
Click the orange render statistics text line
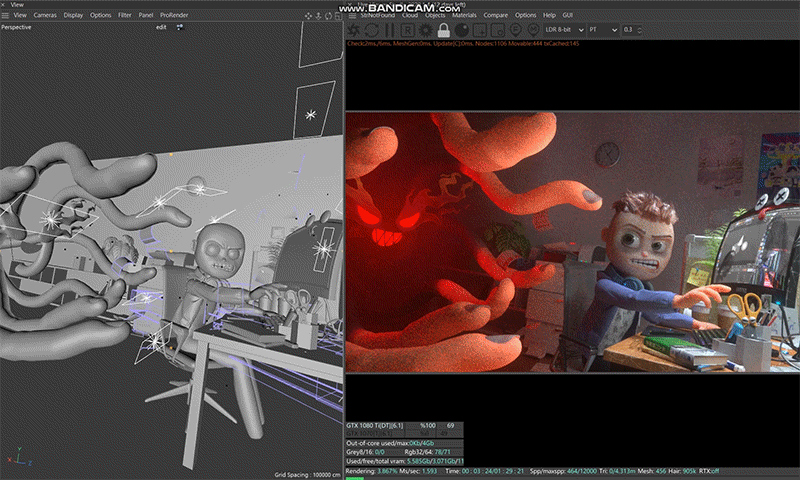[x=463, y=44]
